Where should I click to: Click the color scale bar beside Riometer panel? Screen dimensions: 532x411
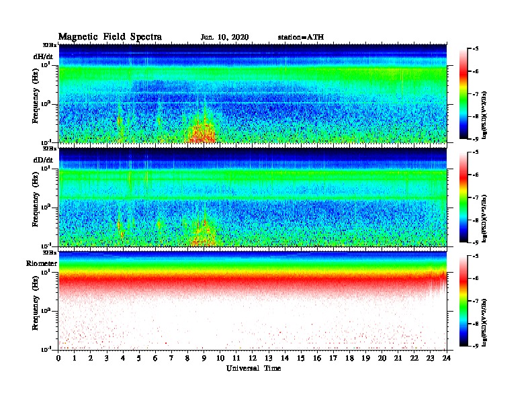coord(463,301)
